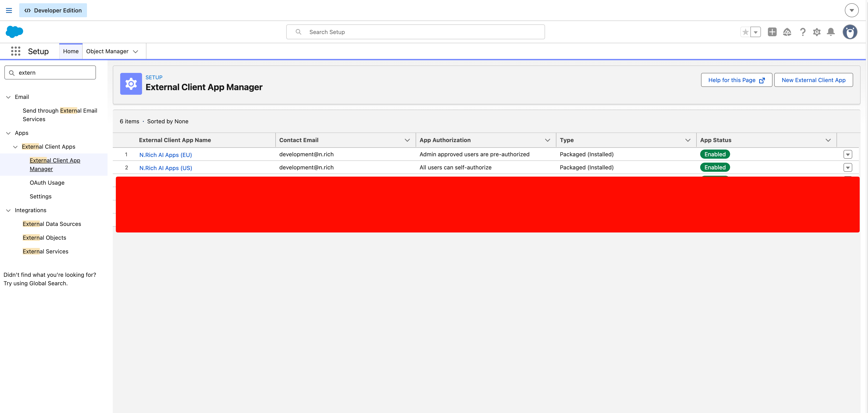Open Send through External Email Services
Image resolution: width=868 pixels, height=413 pixels.
click(60, 115)
